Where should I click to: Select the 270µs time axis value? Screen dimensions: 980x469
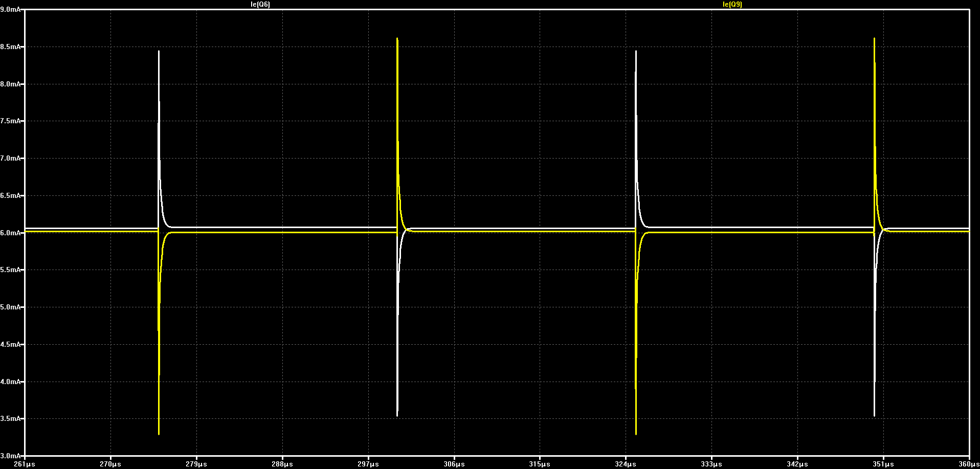click(x=110, y=464)
